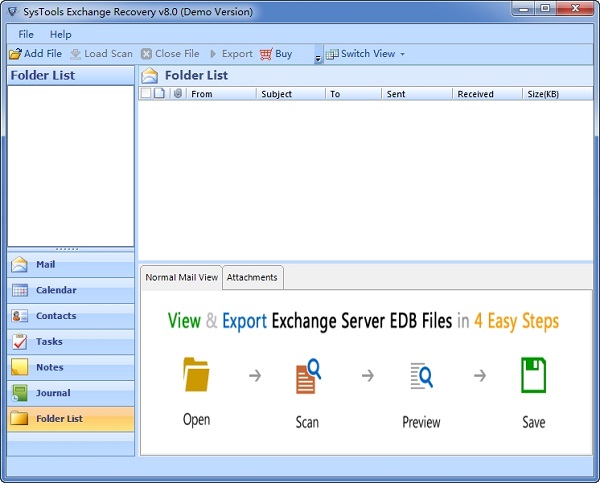This screenshot has height=483, width=600.
Task: Click the Load Scan toolbar icon
Action: [76, 54]
